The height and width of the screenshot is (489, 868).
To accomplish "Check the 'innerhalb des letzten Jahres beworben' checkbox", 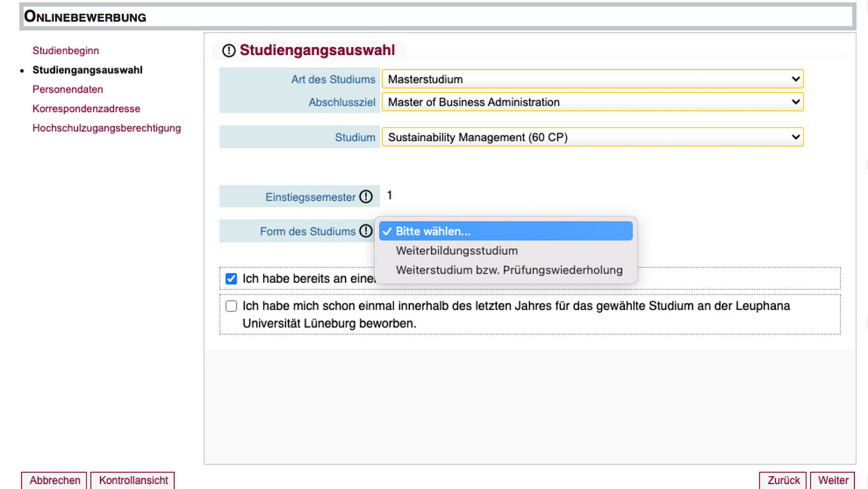I will (231, 306).
